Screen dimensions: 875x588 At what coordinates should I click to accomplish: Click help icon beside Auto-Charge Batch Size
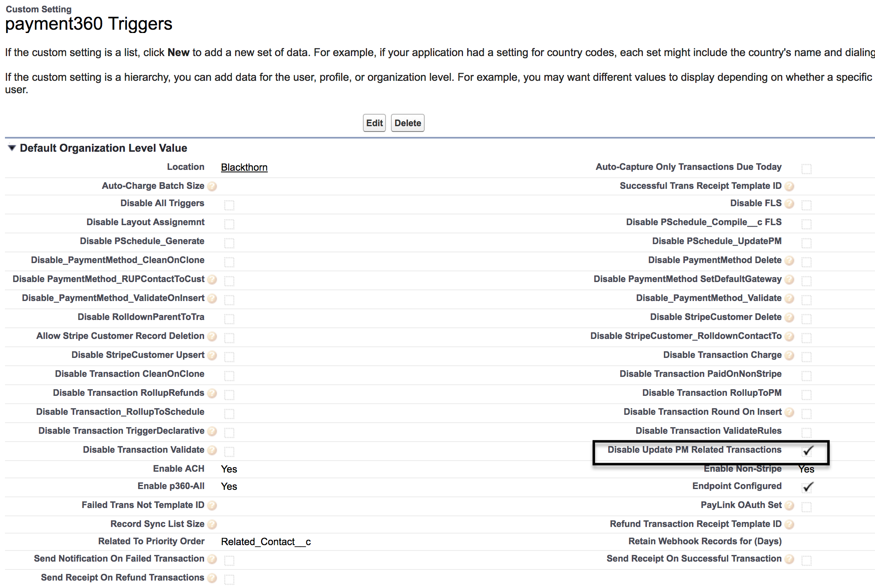212,186
